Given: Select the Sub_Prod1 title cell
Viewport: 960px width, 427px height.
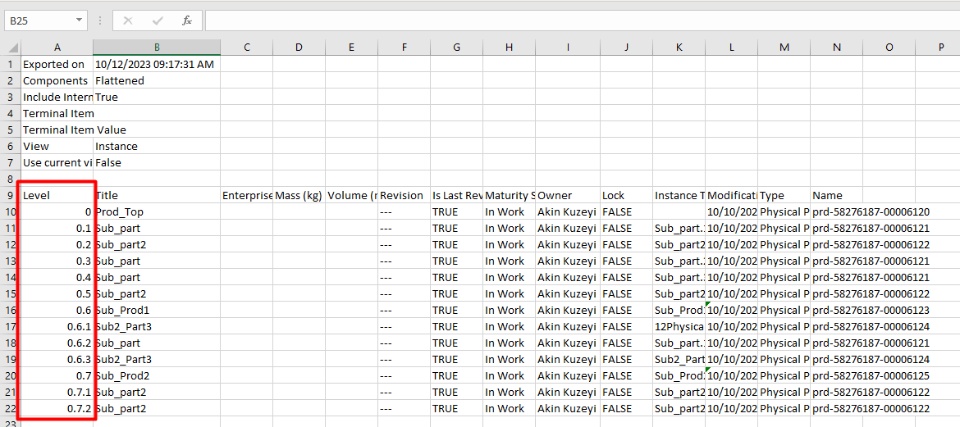Looking at the screenshot, I should click(157, 310).
